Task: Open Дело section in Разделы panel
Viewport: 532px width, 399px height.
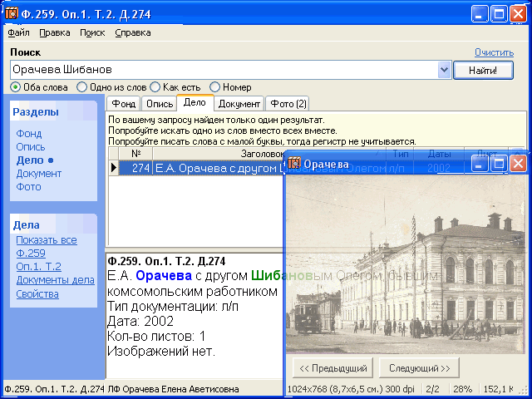Action: [30, 160]
